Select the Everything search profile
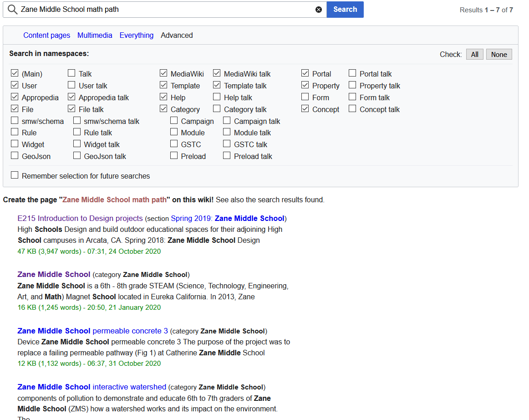The image size is (529, 420). (136, 35)
